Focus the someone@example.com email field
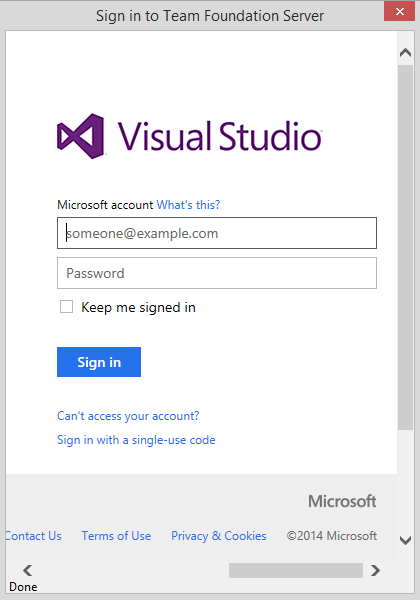 pos(217,233)
